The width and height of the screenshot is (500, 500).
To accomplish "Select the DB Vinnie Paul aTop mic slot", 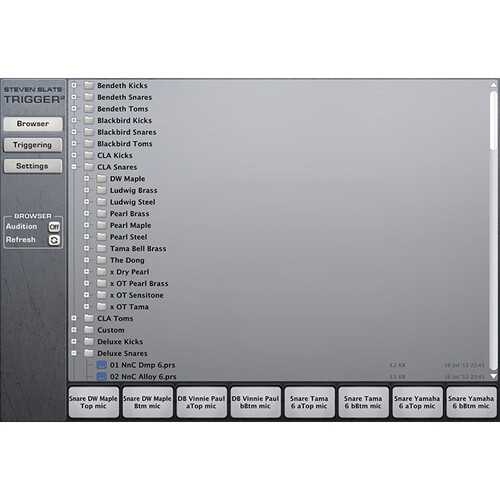I will point(201,402).
